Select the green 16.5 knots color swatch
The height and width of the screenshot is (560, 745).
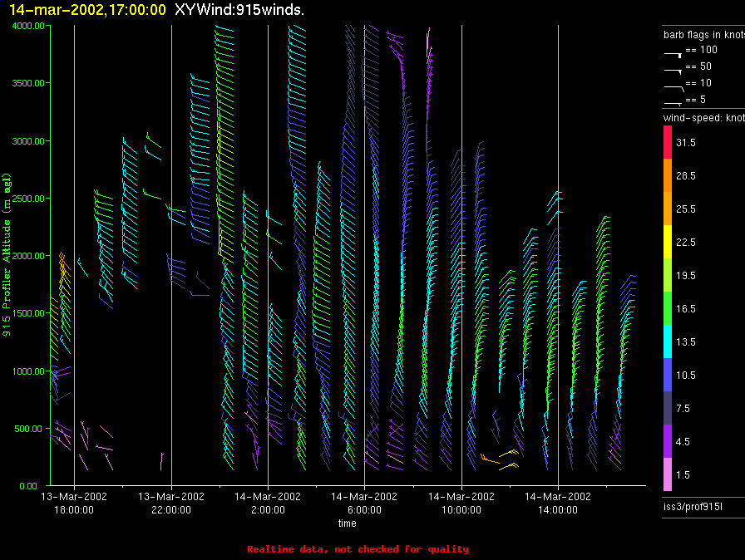tap(668, 308)
